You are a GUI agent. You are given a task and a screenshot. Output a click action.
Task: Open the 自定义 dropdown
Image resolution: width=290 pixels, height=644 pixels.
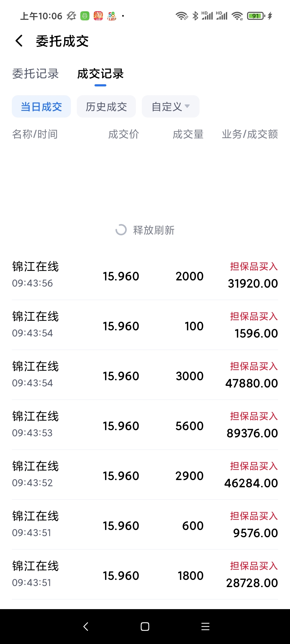coord(171,107)
